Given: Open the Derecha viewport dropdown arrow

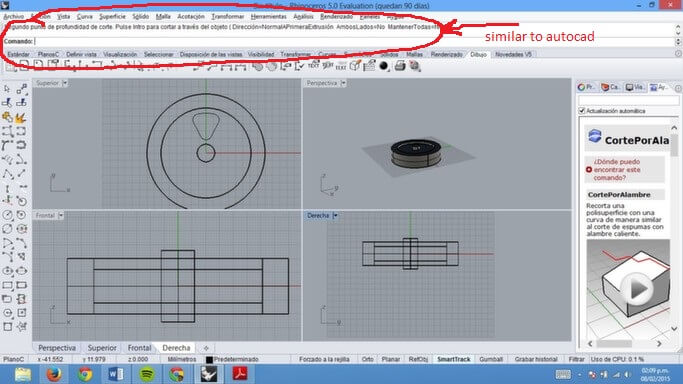Looking at the screenshot, I should (335, 216).
